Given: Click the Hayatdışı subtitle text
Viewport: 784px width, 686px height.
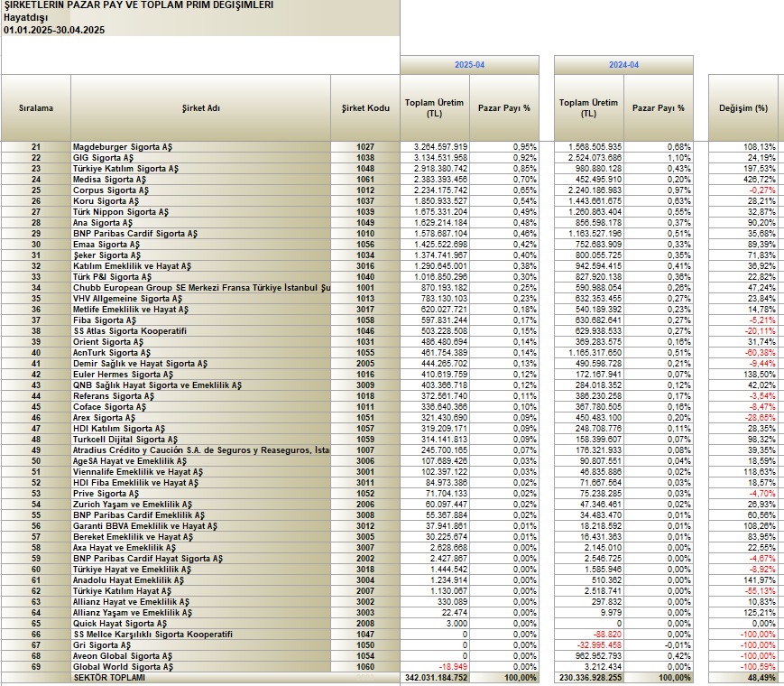Looking at the screenshot, I should click(26, 17).
